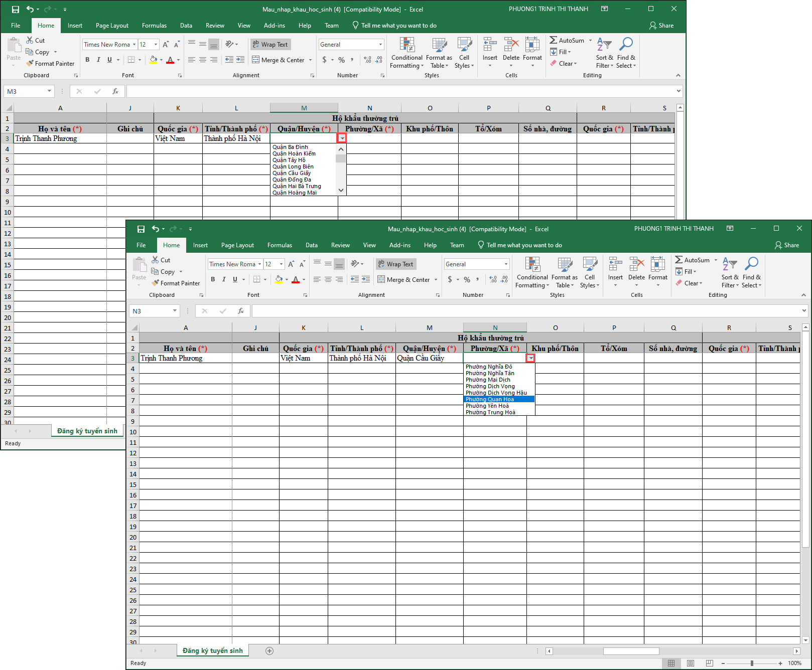Toggle Bold in the front window ribbon

tap(213, 279)
